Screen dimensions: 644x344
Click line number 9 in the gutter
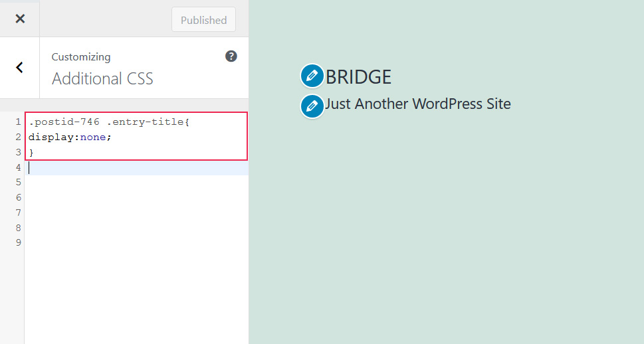18,242
